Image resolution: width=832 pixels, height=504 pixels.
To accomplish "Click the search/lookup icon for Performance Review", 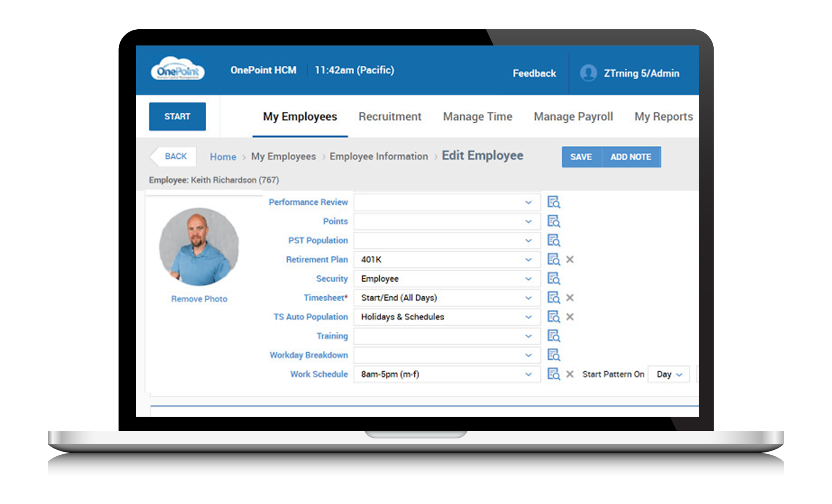I will click(553, 201).
